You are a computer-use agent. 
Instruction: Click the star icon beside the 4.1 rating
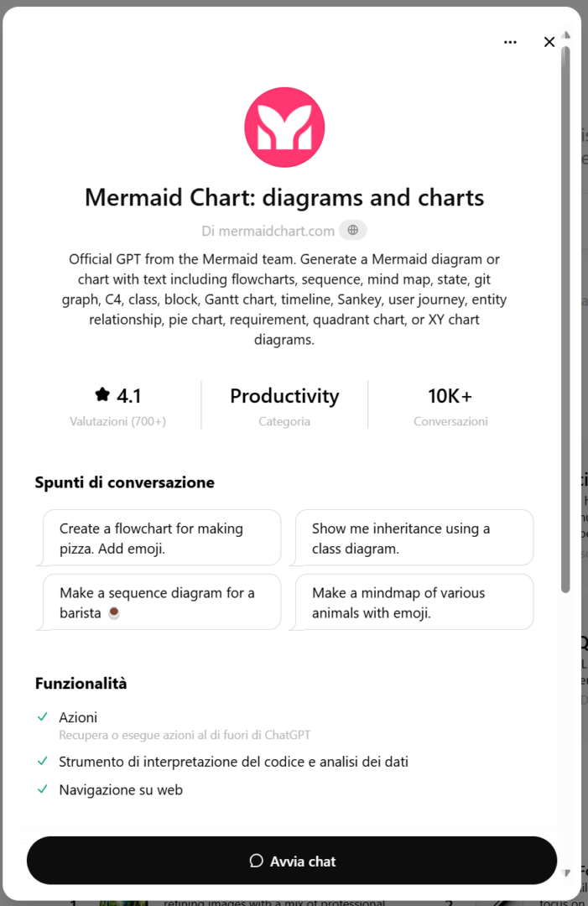(x=101, y=394)
